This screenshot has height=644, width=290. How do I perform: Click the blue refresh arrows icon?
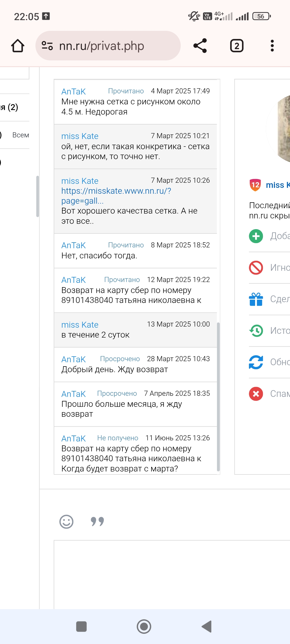[256, 362]
